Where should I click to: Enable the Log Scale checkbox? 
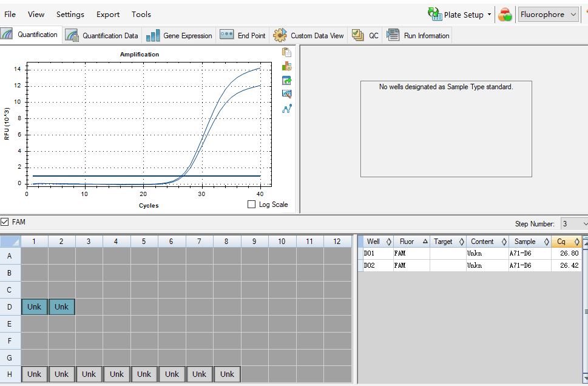click(x=252, y=205)
